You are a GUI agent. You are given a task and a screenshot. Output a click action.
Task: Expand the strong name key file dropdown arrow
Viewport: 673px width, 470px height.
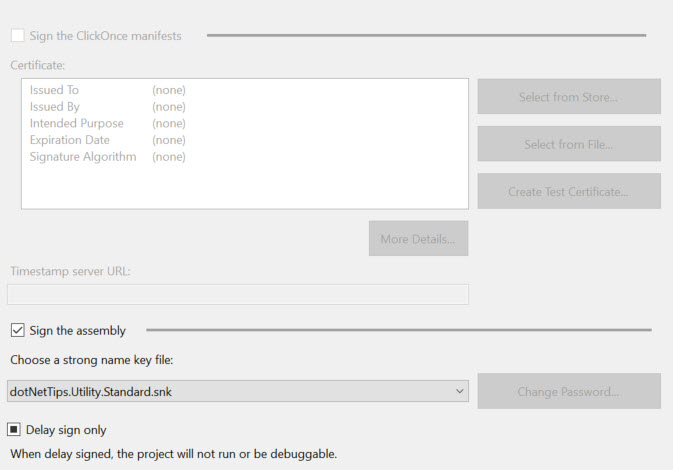[x=458, y=391]
